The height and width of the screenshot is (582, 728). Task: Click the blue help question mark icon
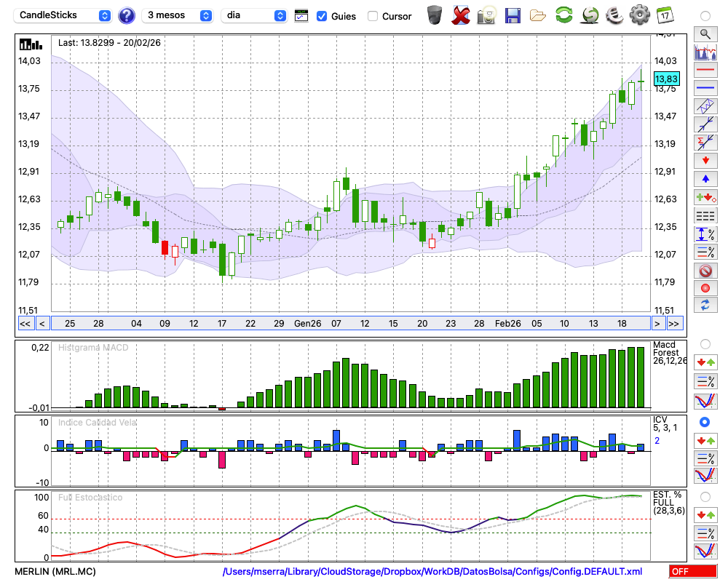point(127,15)
